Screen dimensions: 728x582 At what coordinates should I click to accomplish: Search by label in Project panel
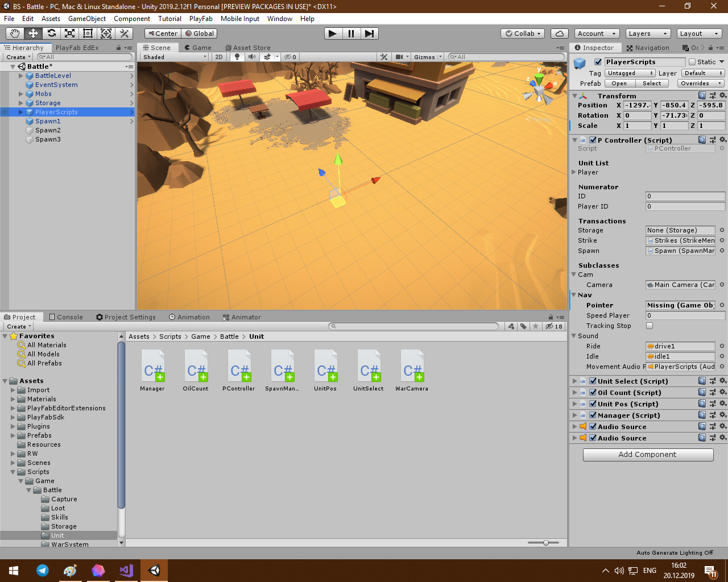[523, 326]
